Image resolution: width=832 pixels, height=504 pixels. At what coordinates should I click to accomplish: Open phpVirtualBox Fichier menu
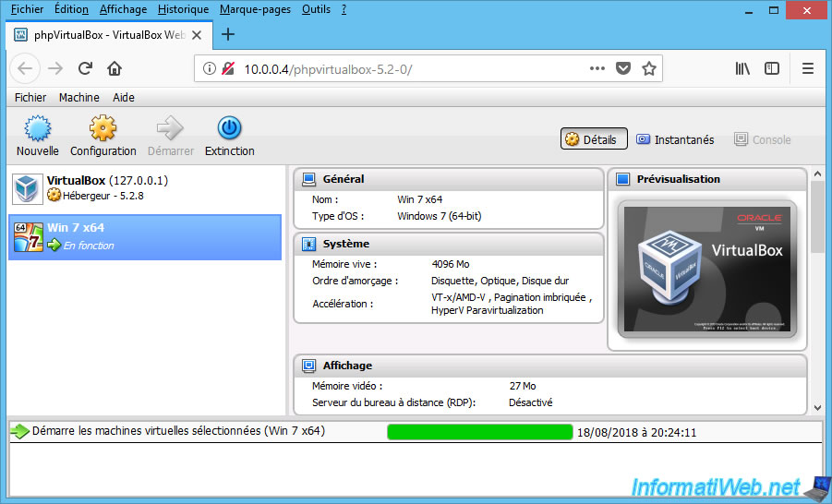(30, 98)
